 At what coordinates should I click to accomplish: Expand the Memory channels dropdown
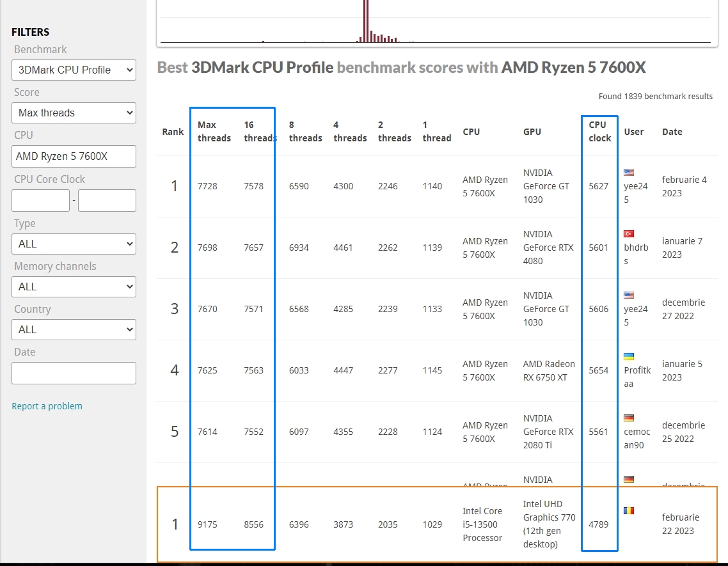click(74, 287)
